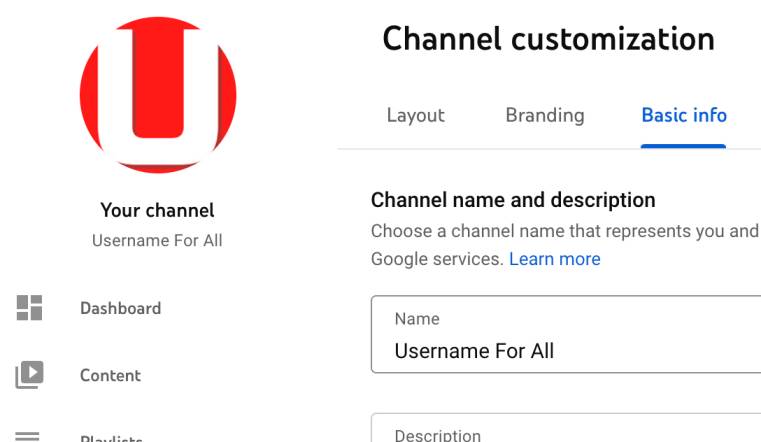The height and width of the screenshot is (442, 761).
Task: Select the Basic info tab
Action: pos(684,115)
